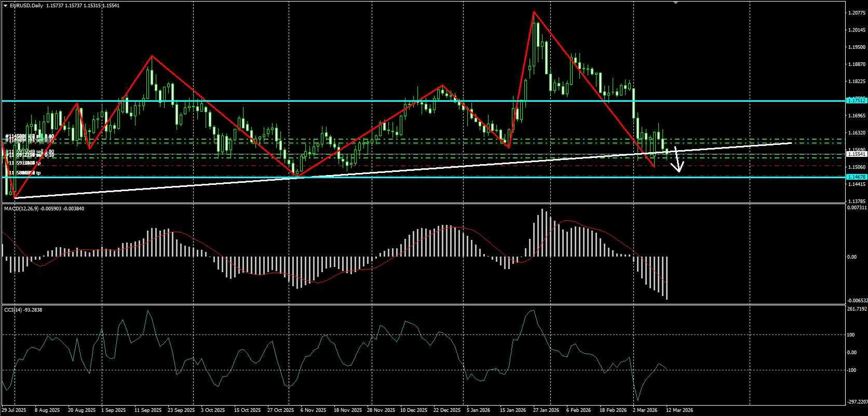This screenshot has width=868, height=416.
Task: Click the CCI scale value 261.7192
Action: point(857,308)
